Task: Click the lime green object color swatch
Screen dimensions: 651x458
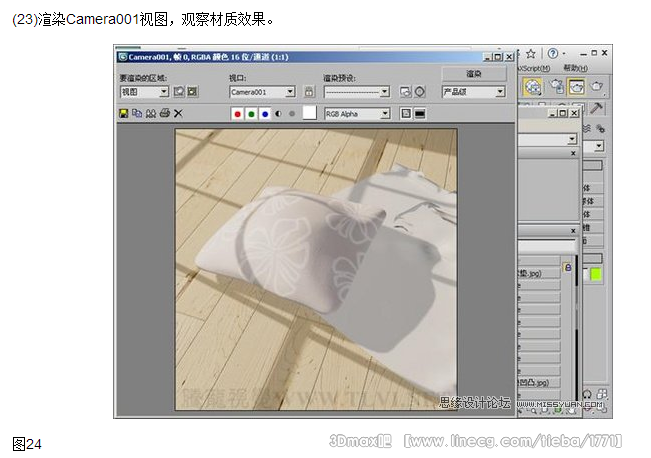Action: [596, 274]
